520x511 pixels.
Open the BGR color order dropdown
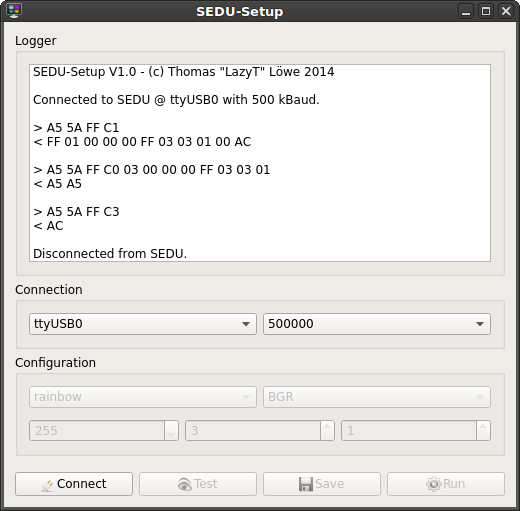[x=377, y=397]
